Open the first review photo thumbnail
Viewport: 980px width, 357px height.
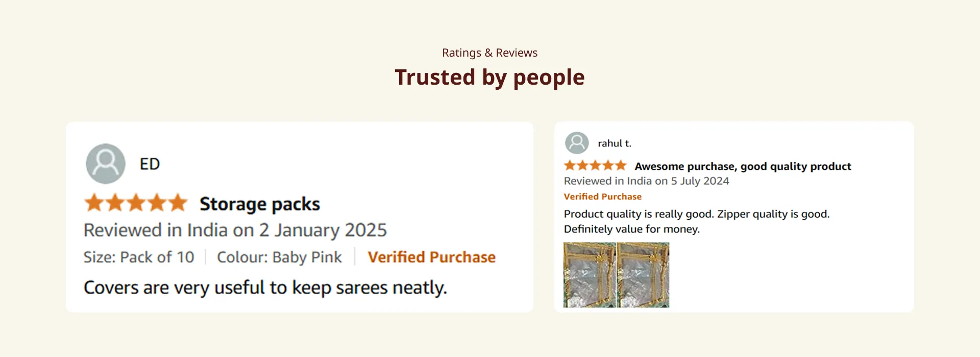point(590,275)
